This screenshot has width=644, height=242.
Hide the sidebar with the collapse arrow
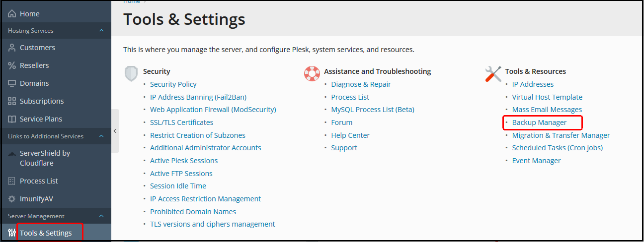115,131
